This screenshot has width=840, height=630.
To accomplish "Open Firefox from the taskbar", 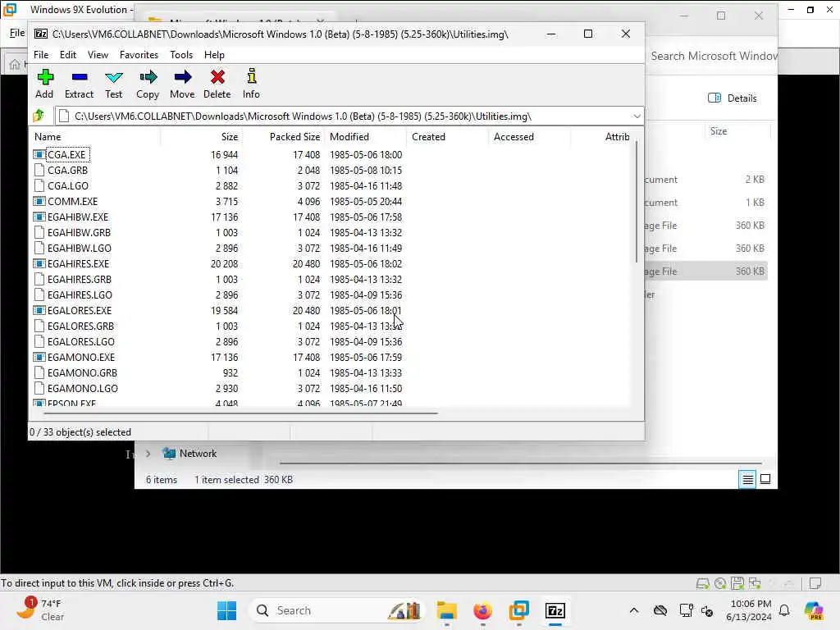I will 482,610.
